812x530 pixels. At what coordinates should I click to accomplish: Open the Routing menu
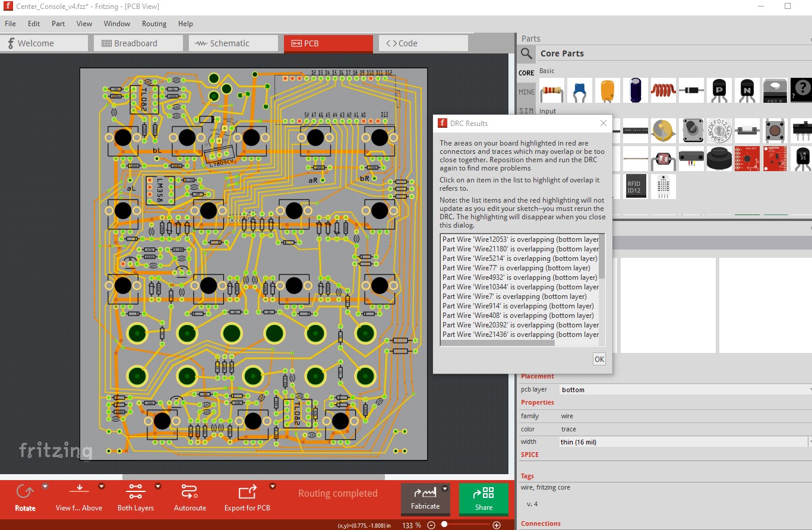click(x=154, y=24)
